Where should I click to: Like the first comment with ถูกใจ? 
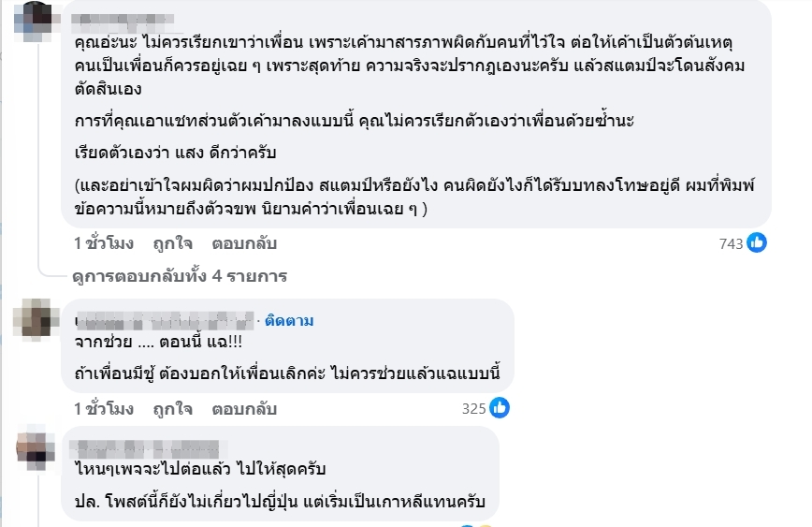click(x=172, y=243)
